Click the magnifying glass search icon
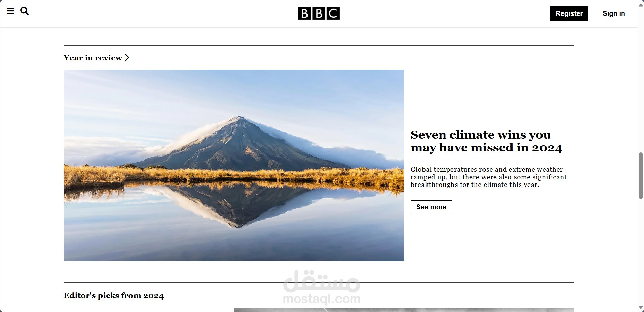Viewport: 644px width, 312px height. click(25, 11)
